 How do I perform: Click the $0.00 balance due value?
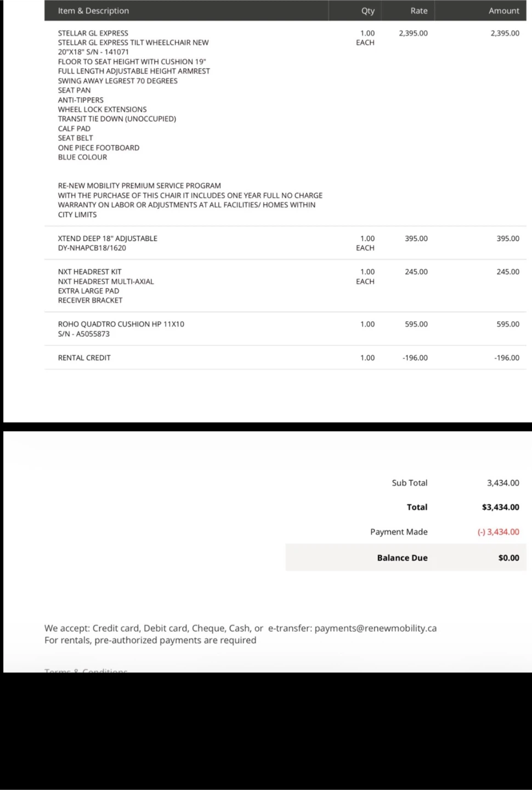click(509, 557)
